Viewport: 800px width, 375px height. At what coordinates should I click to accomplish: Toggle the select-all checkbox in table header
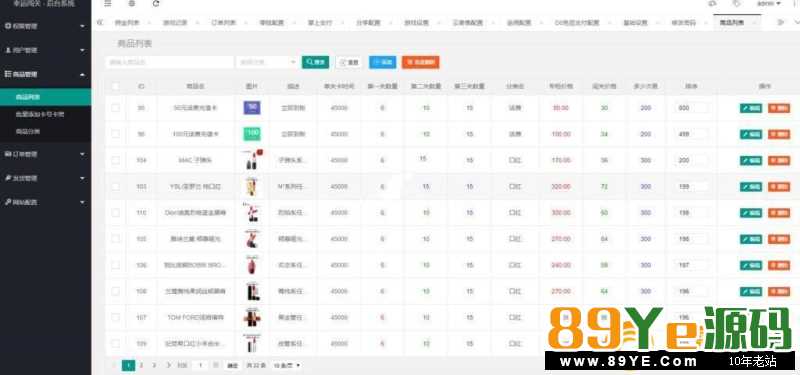[115, 86]
